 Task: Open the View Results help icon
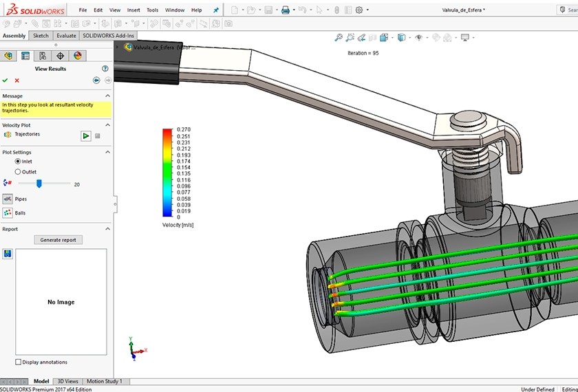pyautogui.click(x=105, y=69)
